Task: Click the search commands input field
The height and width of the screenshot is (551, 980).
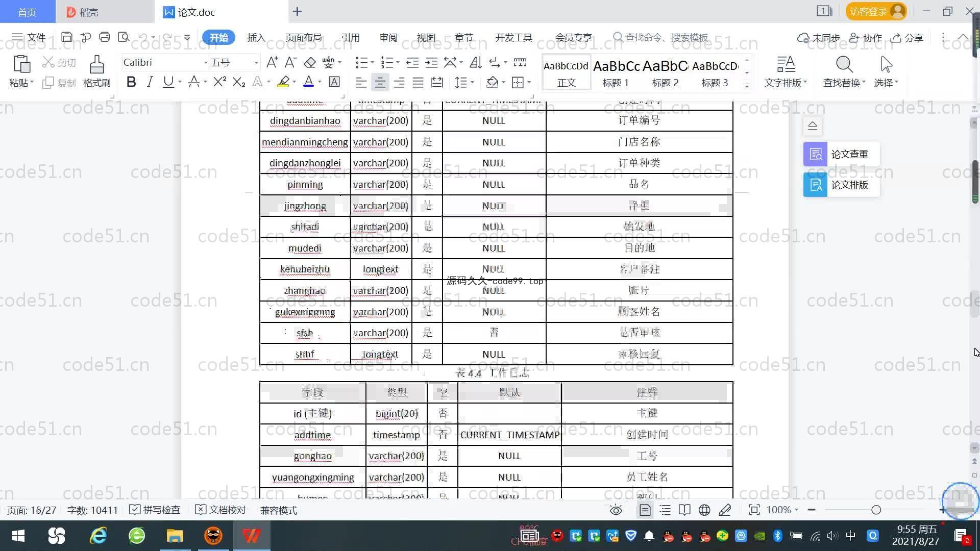Action: pos(660,38)
